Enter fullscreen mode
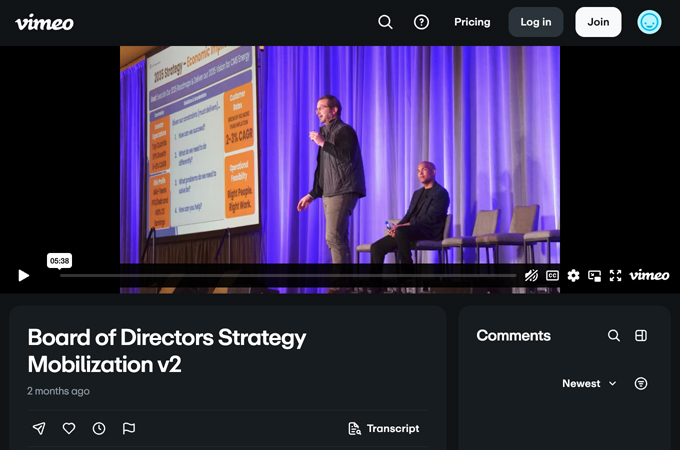 point(615,275)
